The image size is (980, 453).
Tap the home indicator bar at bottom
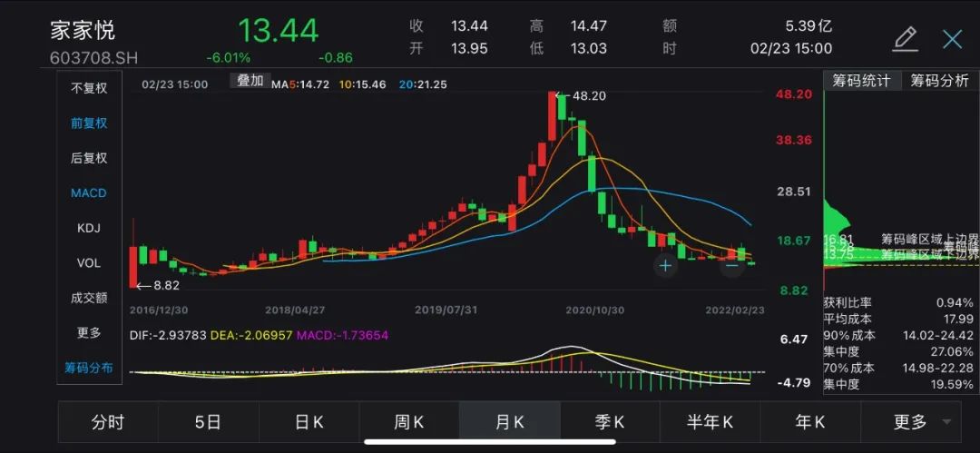[x=490, y=442]
